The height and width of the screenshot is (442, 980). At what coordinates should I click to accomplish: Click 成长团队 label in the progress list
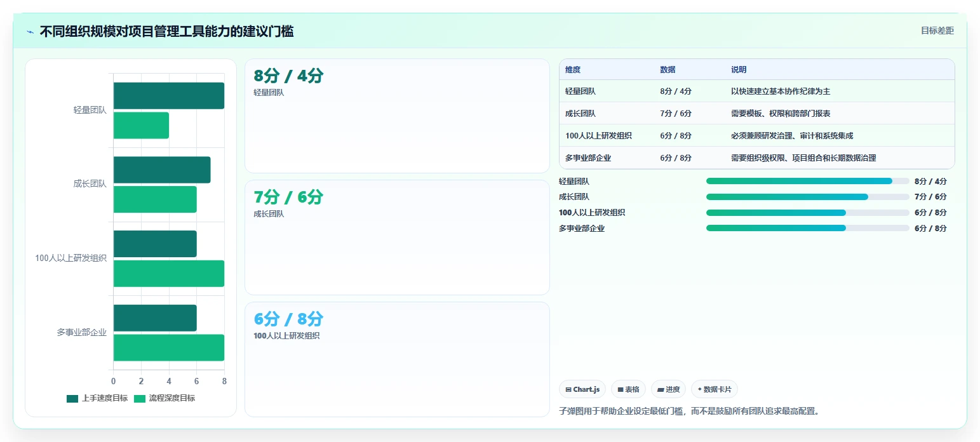(x=574, y=197)
